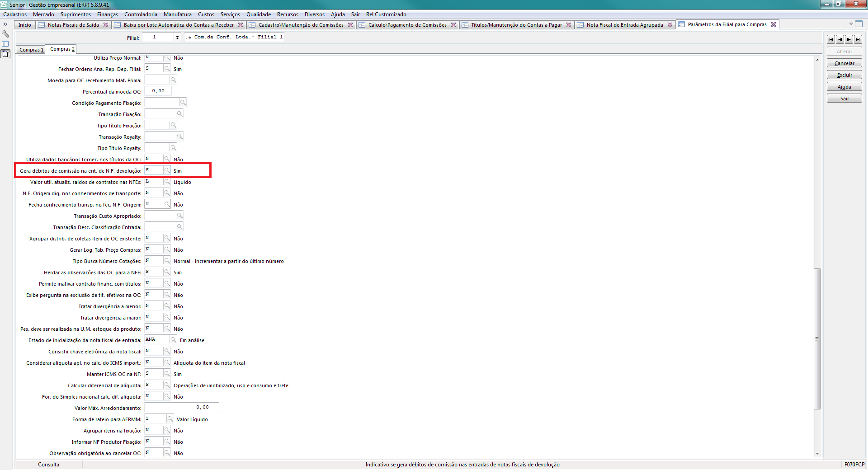Image resolution: width=868 pixels, height=470 pixels.
Task: Click the Cancelar button
Action: [x=844, y=63]
